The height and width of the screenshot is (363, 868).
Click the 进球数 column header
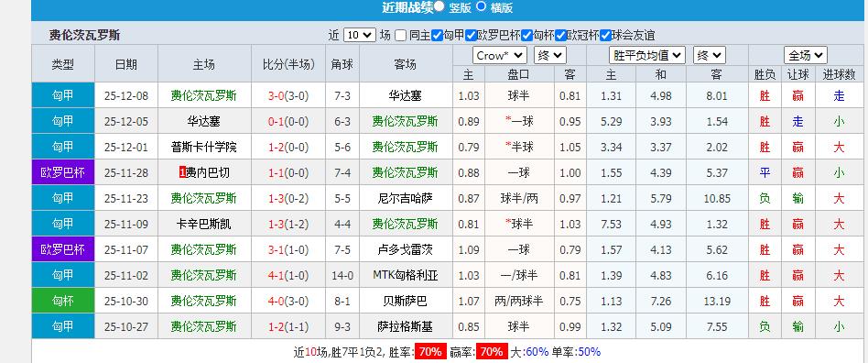click(840, 74)
